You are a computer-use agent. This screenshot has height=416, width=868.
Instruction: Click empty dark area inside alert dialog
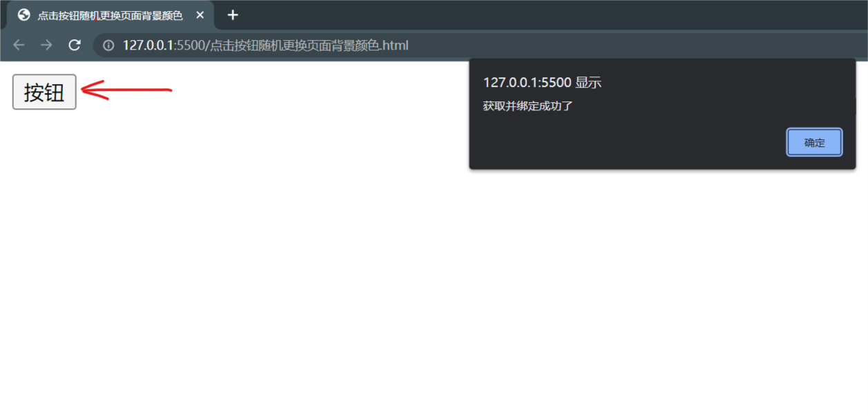point(621,141)
